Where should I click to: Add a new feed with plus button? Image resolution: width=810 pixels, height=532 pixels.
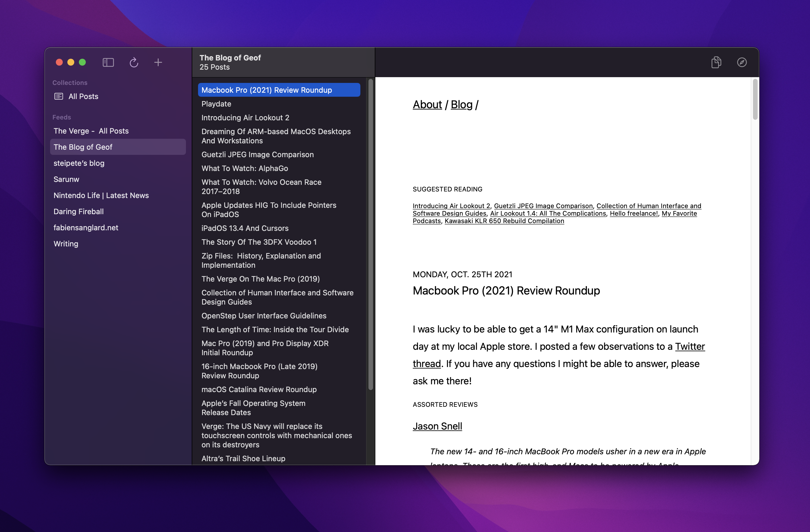coord(158,62)
